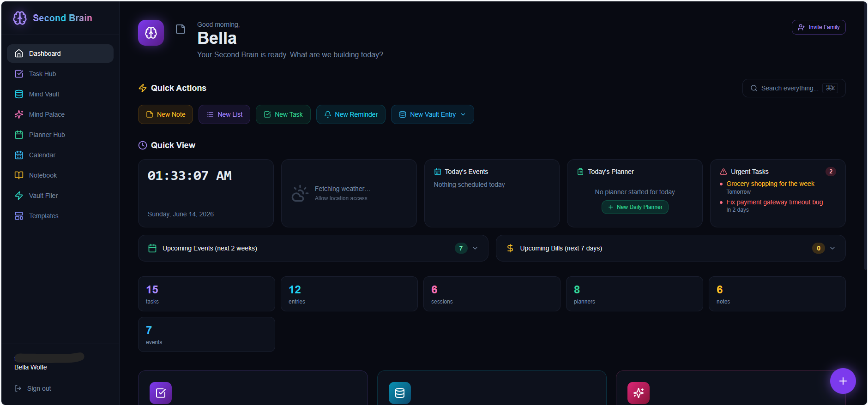868x405 pixels.
Task: Add a New Task
Action: click(283, 114)
